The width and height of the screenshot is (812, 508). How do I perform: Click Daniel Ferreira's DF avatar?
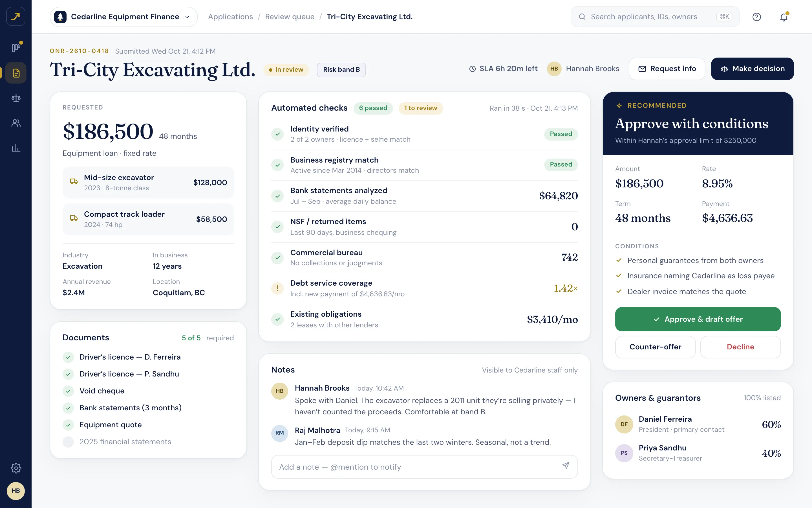click(x=624, y=424)
